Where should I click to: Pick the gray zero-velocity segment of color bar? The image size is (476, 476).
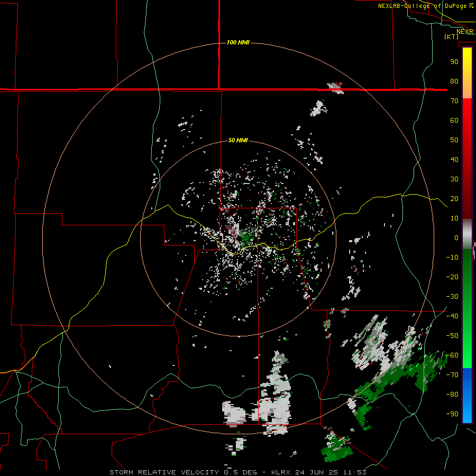tap(467, 234)
